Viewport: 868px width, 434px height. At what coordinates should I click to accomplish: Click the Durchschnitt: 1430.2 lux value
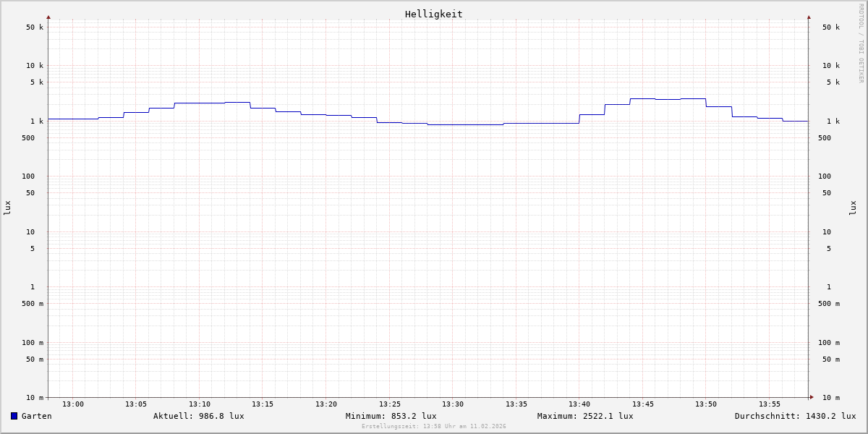(795, 416)
